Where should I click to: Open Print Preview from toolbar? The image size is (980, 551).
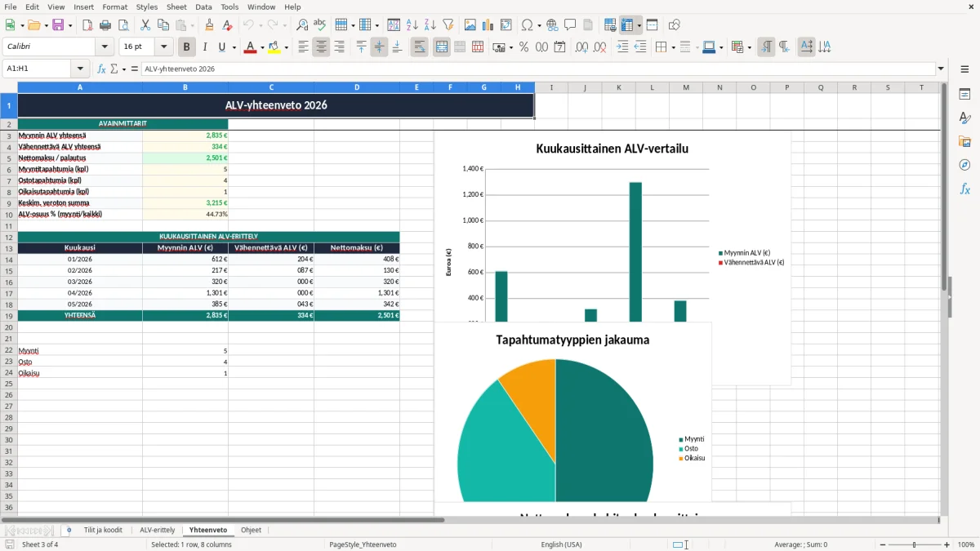coord(123,25)
